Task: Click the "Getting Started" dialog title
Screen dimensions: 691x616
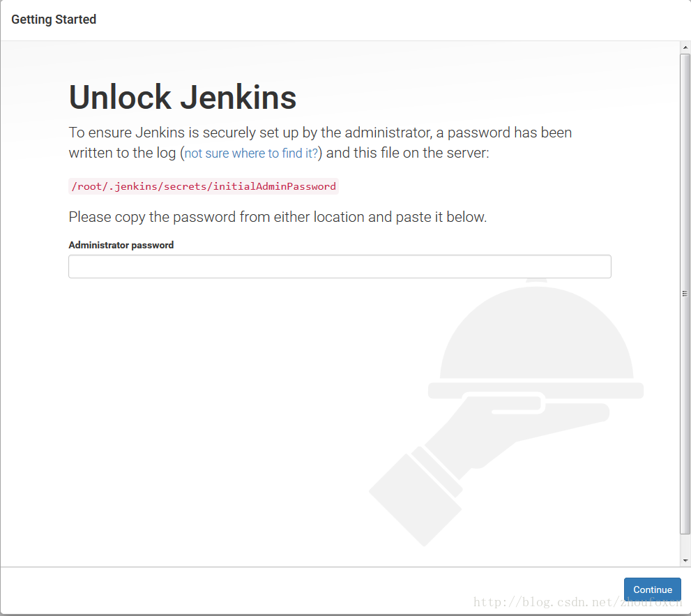Action: pyautogui.click(x=54, y=20)
